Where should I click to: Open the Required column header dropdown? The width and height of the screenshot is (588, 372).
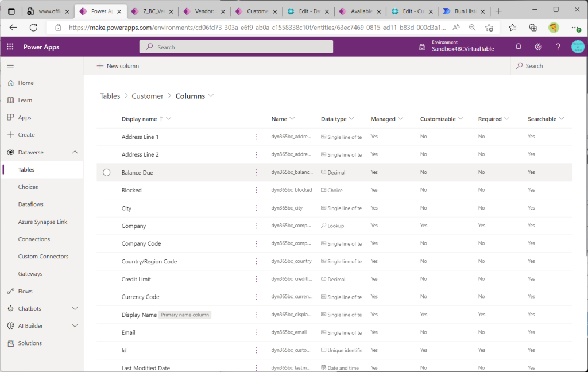tap(506, 119)
